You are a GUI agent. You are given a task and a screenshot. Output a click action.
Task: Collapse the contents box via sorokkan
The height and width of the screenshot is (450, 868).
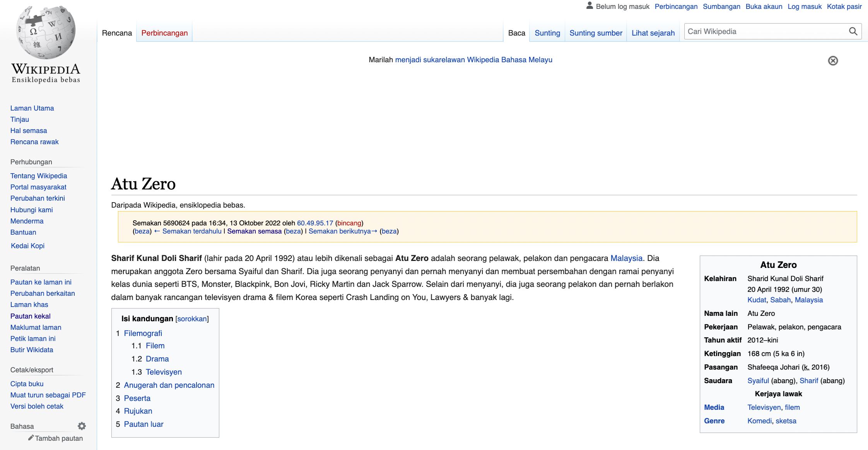click(x=192, y=319)
